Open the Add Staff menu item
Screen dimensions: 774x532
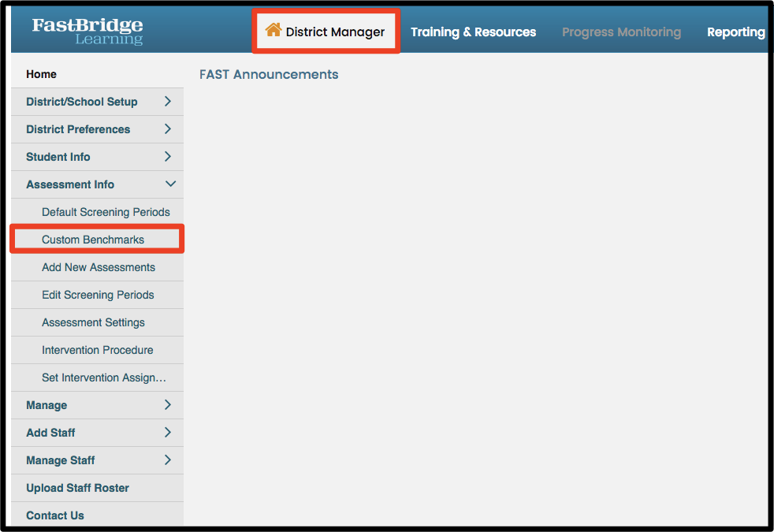(97, 433)
